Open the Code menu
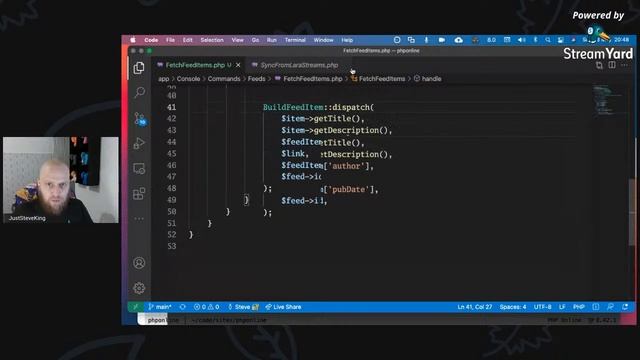Image resolution: width=640 pixels, height=360 pixels. (151, 40)
